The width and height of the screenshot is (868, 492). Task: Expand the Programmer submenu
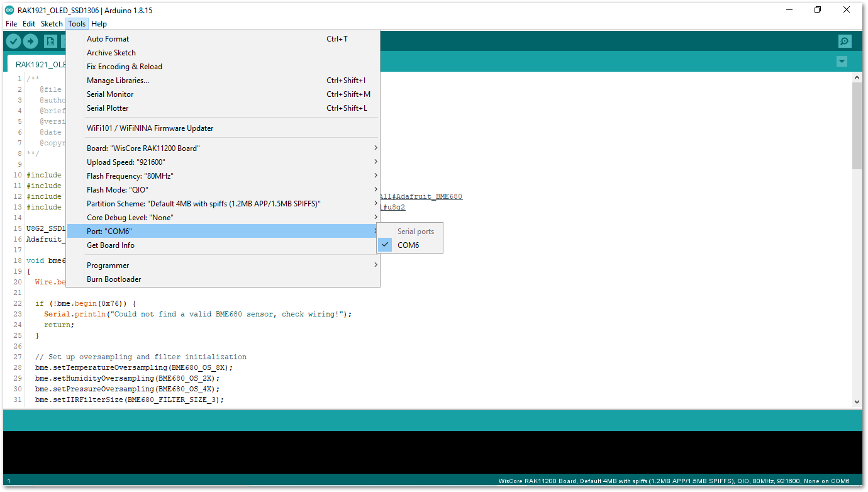tap(223, 266)
